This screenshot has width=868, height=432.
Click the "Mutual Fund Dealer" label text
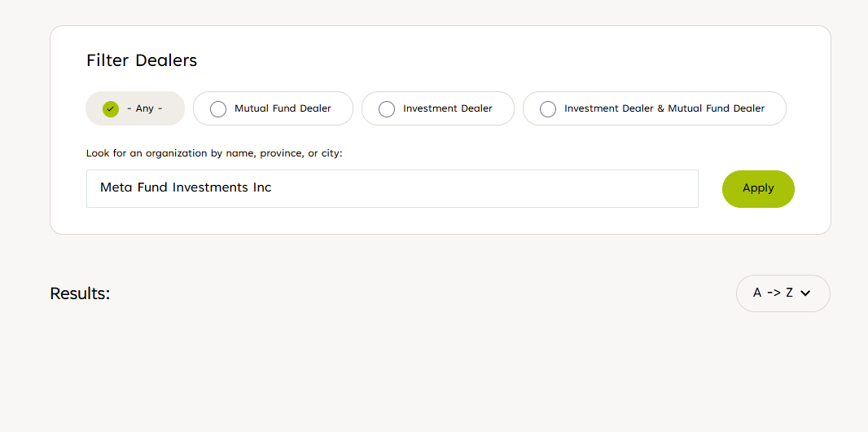[x=283, y=108]
